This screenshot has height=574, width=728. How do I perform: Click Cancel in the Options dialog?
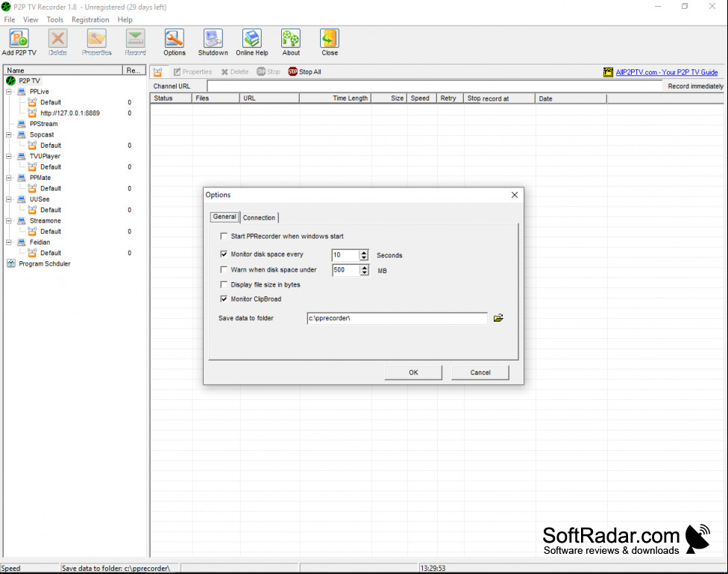(480, 372)
